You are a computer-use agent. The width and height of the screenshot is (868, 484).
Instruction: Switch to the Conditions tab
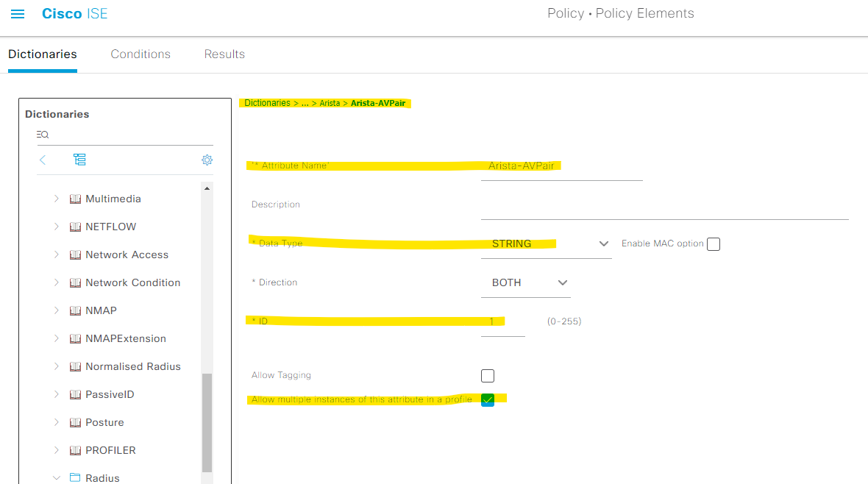[x=140, y=54]
